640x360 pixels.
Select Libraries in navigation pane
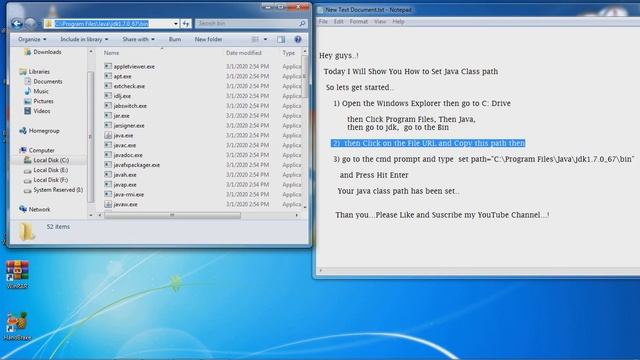tap(39, 71)
